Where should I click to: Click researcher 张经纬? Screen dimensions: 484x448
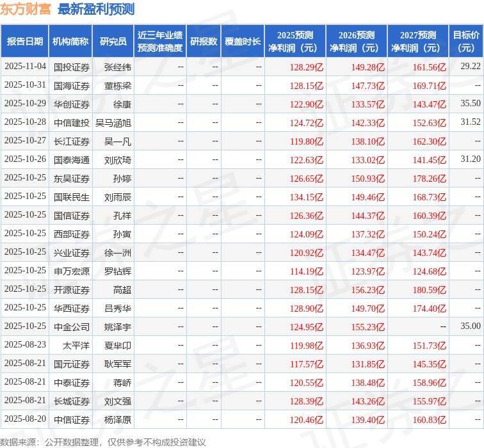(118, 67)
